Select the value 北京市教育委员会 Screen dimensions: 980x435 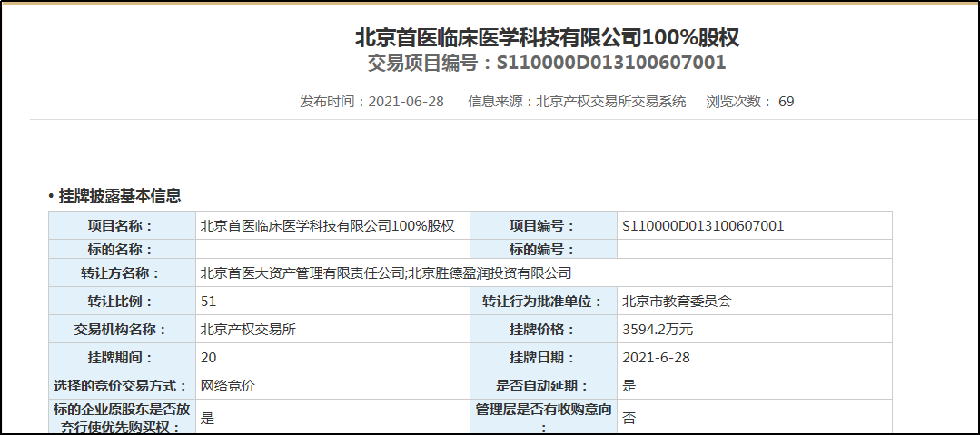point(677,302)
